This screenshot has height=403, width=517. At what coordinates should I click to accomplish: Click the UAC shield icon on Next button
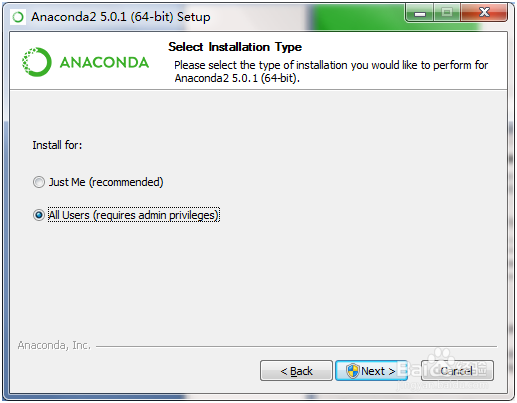[x=352, y=371]
